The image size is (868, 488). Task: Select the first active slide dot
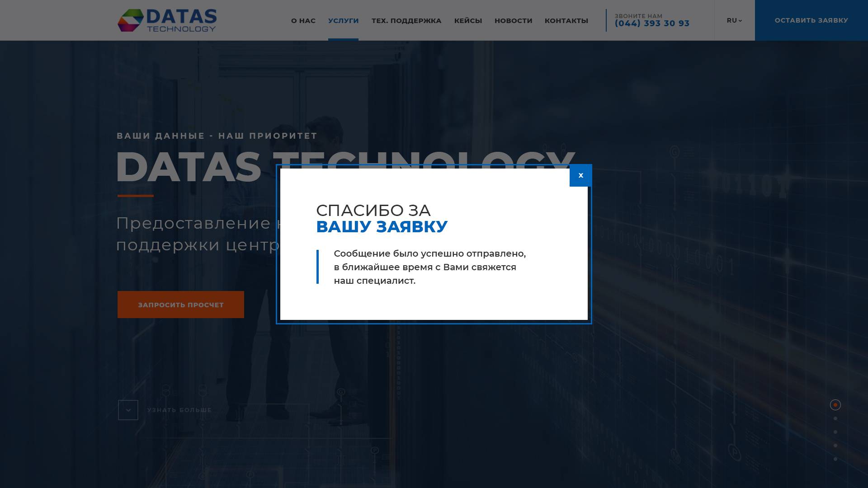click(835, 405)
